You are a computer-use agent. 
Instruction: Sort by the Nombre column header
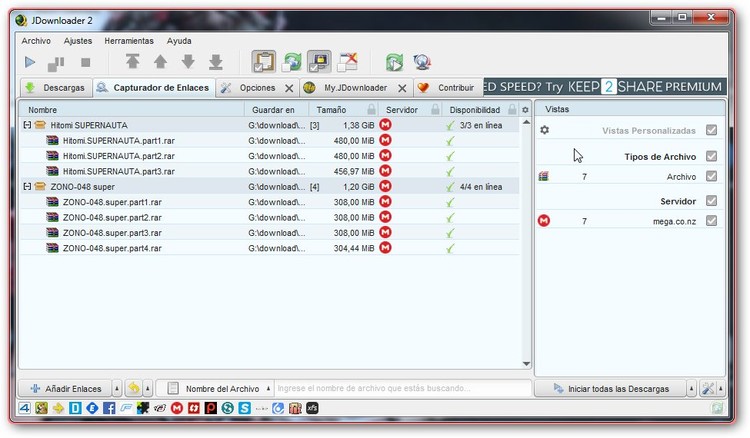point(132,110)
